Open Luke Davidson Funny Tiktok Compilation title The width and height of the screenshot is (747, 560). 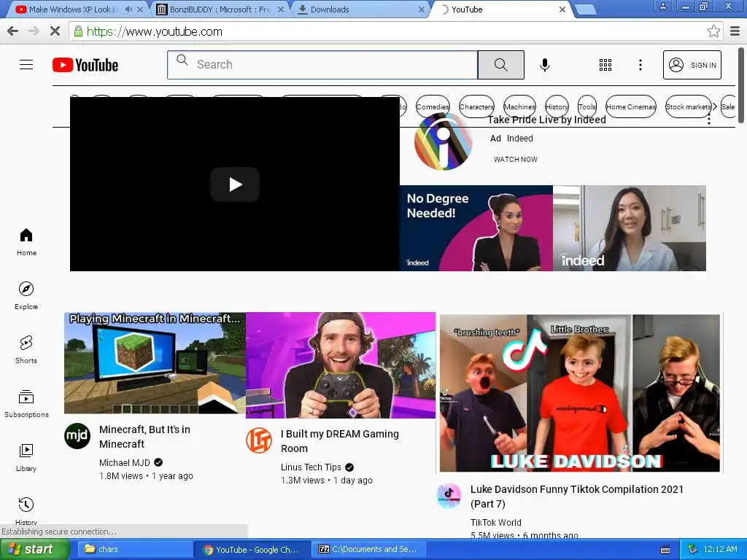[x=577, y=496]
